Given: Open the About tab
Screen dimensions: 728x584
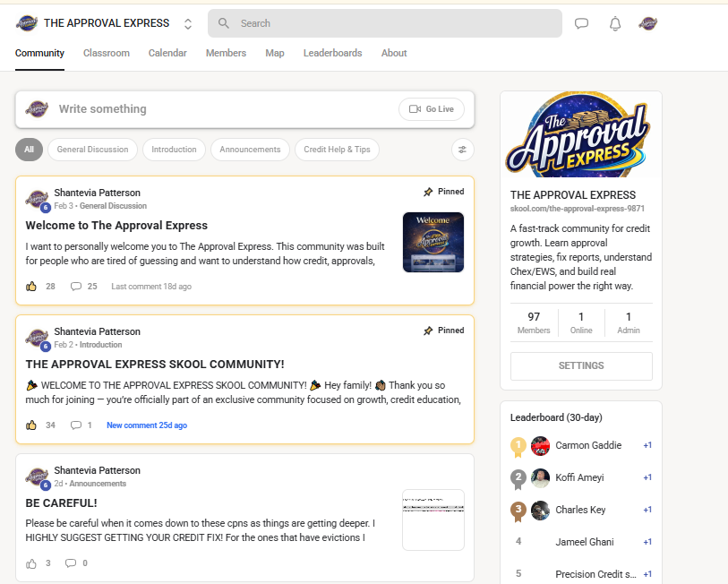Looking at the screenshot, I should (394, 53).
